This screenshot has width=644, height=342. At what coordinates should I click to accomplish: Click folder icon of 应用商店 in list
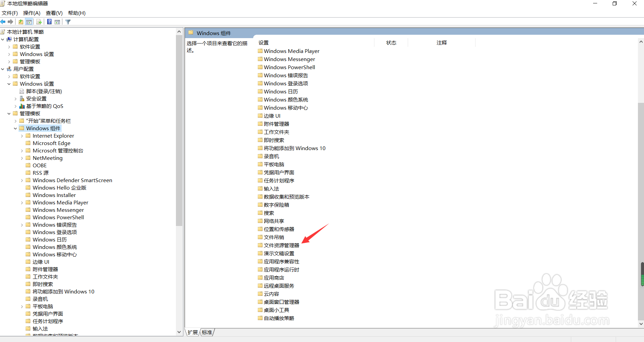(x=260, y=278)
